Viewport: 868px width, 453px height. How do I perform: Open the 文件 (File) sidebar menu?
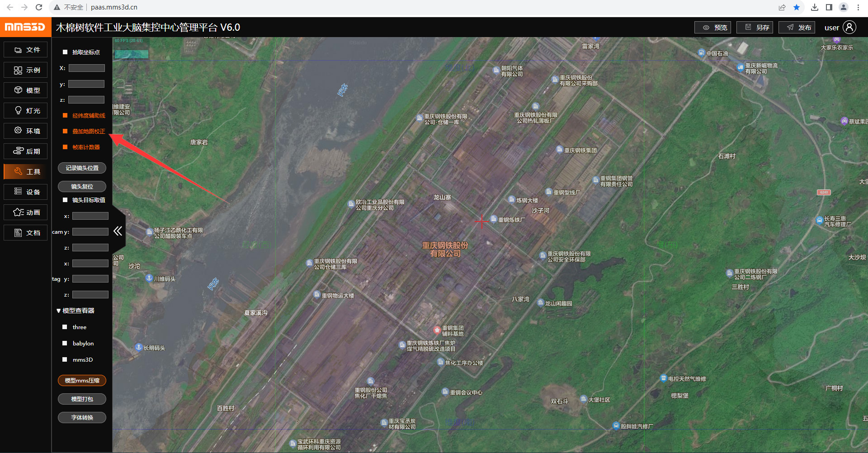tap(25, 50)
